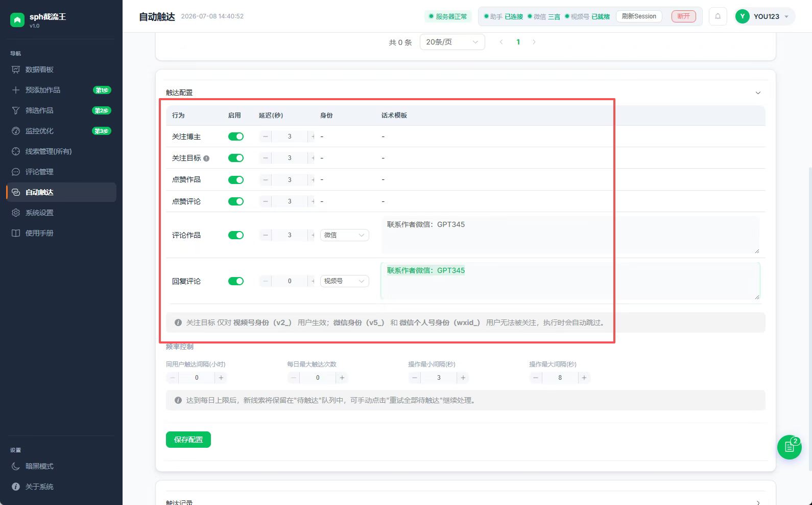The image size is (812, 505).
Task: Click the red 断开 button
Action: pos(683,16)
